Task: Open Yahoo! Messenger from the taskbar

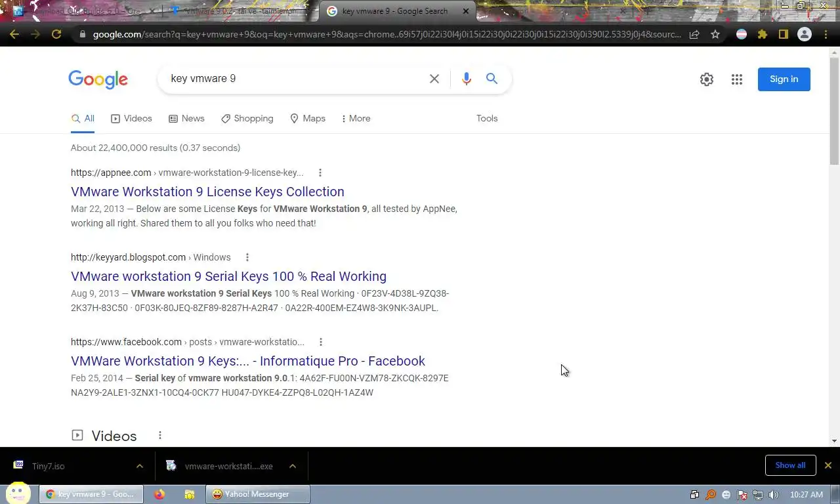Action: [258, 494]
